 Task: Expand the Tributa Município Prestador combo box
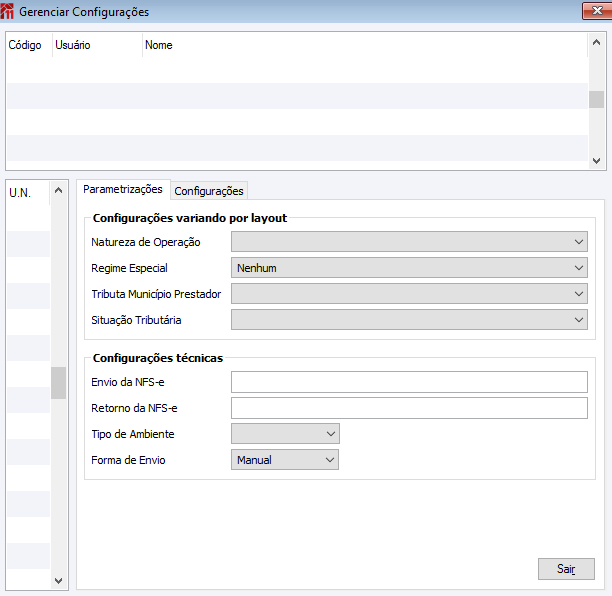(x=409, y=294)
